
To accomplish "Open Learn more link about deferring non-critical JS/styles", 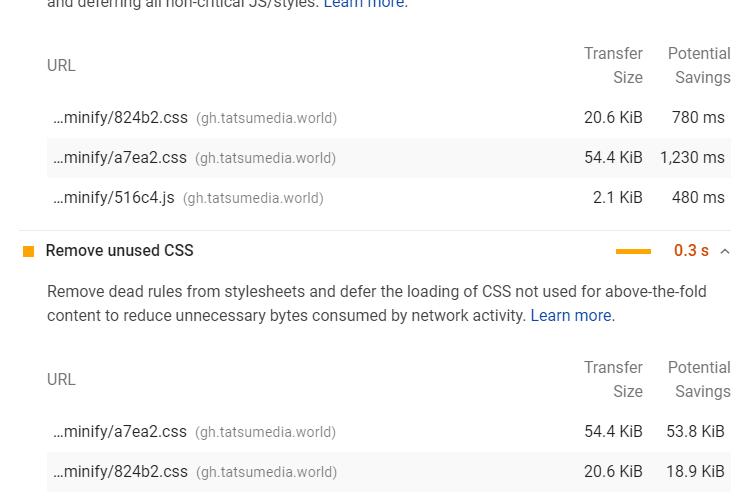I will click(364, 5).
